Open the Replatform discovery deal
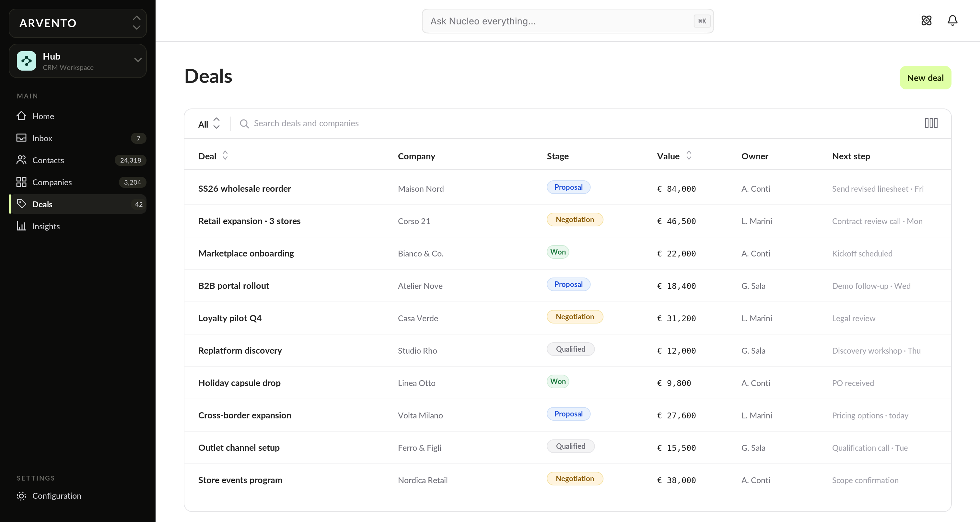This screenshot has width=980, height=522. pyautogui.click(x=240, y=350)
